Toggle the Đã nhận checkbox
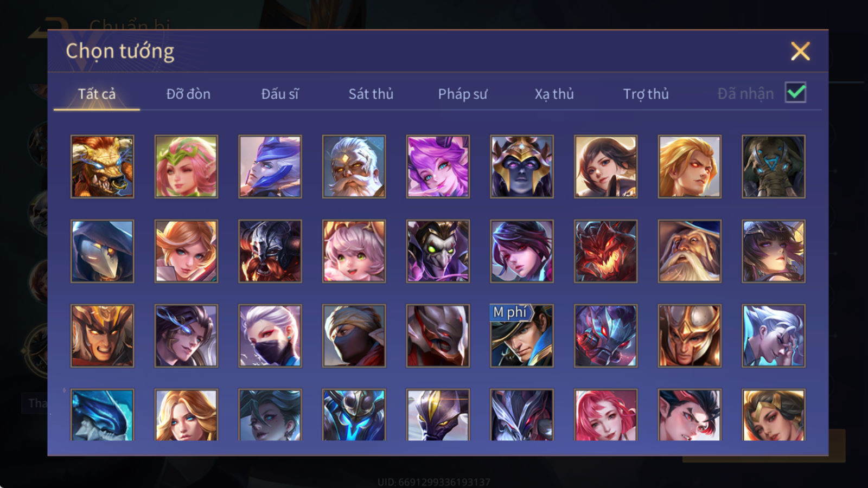Image resolution: width=868 pixels, height=488 pixels. pos(796,93)
